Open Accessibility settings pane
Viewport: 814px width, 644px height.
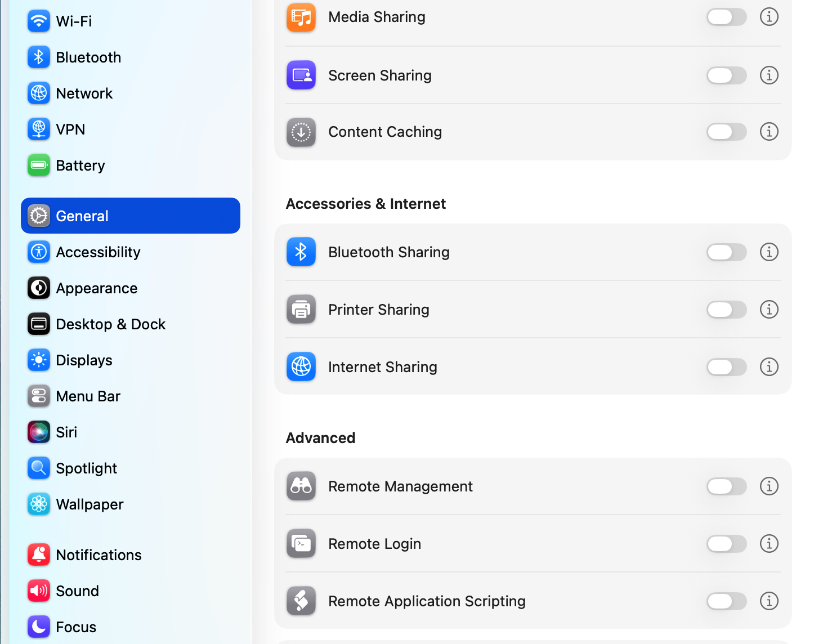[x=98, y=252]
